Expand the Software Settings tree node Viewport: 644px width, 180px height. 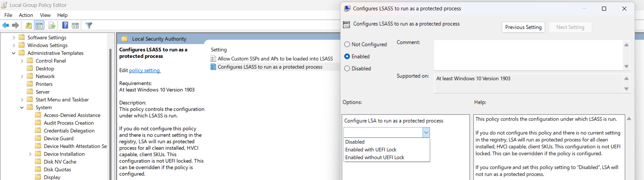click(x=13, y=37)
